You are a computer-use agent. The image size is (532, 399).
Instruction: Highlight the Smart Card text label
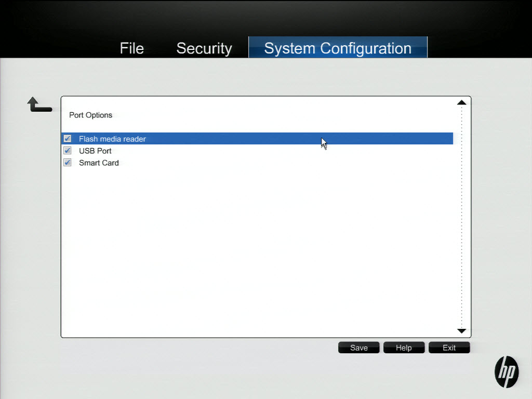[x=99, y=163]
